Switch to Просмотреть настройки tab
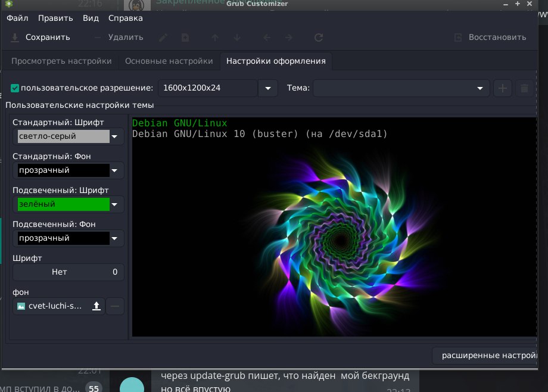 61,61
